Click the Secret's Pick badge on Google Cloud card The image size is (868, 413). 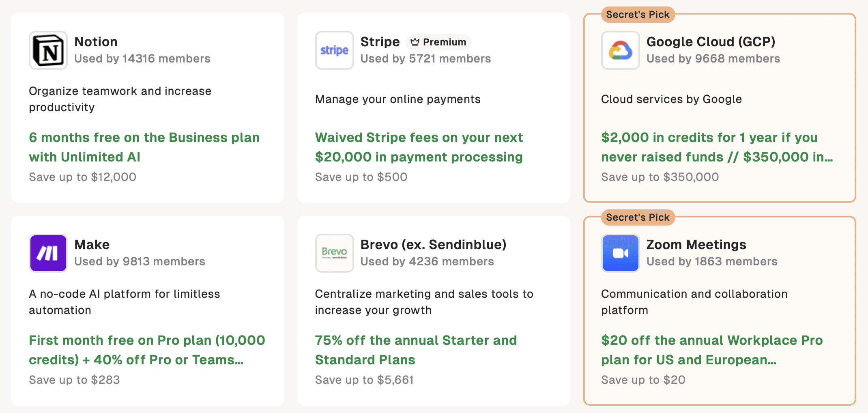tap(638, 14)
